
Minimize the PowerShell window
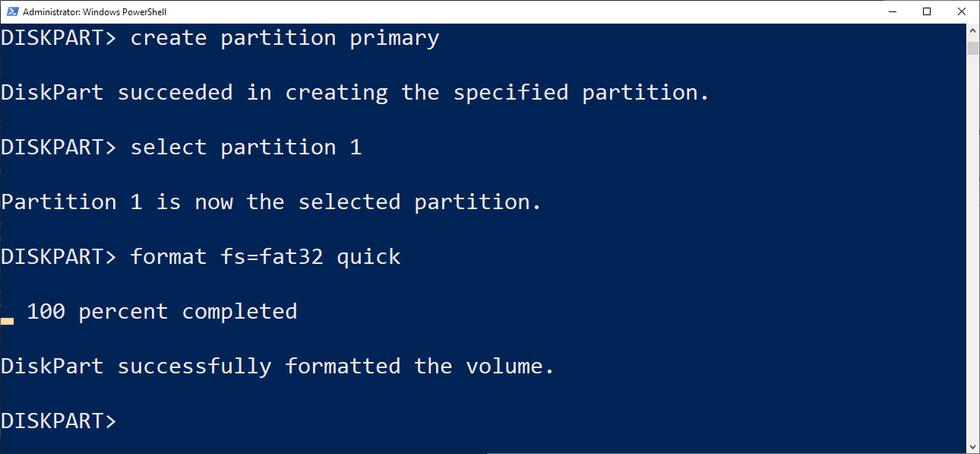[892, 11]
